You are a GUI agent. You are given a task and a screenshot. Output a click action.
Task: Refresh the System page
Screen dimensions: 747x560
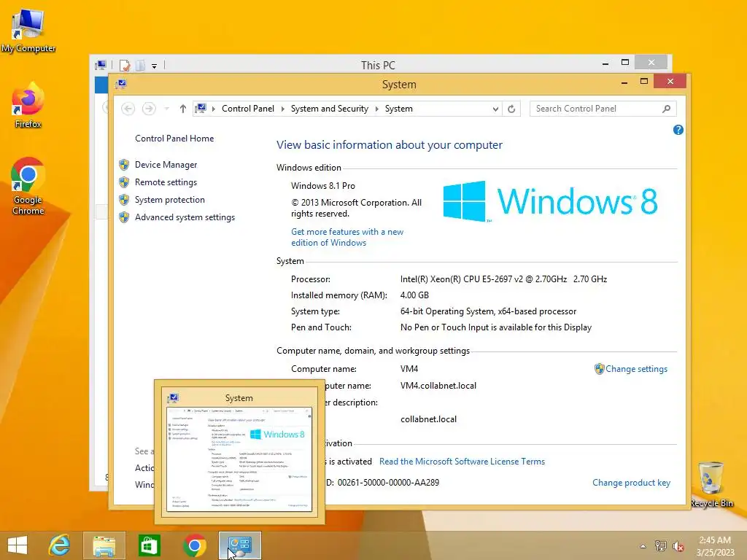pyautogui.click(x=511, y=109)
